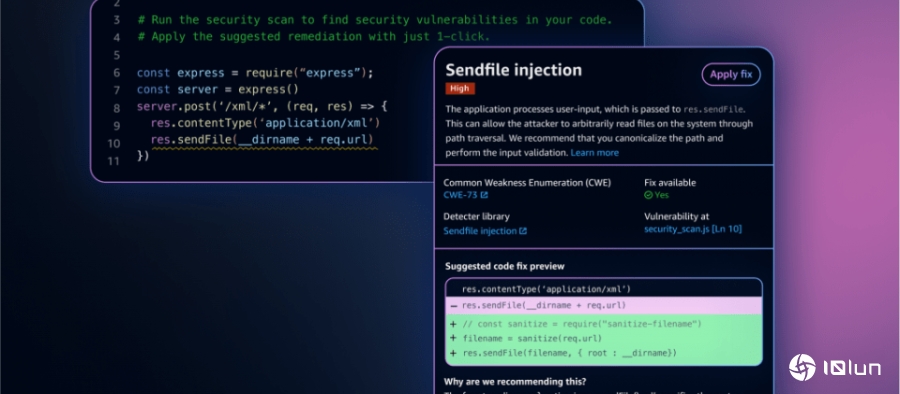Click the minus marker on removed line
The width and height of the screenshot is (900, 394).
[453, 306]
